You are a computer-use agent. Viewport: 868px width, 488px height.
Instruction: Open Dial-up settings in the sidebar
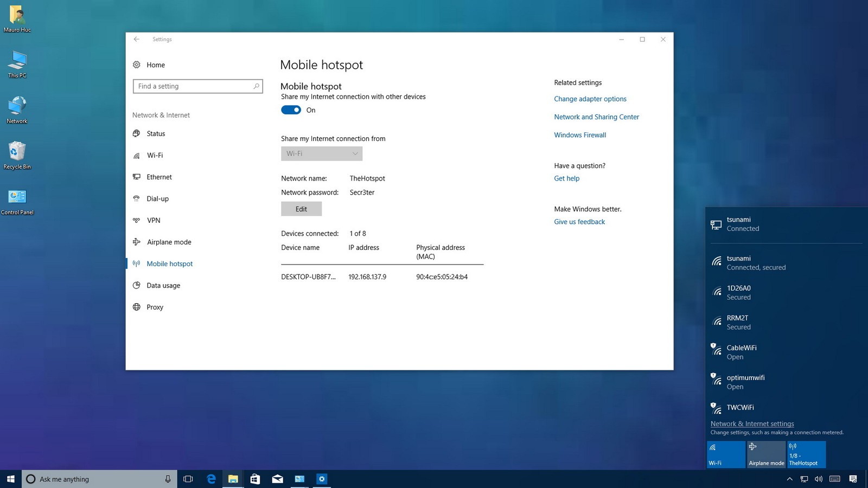tap(137, 198)
